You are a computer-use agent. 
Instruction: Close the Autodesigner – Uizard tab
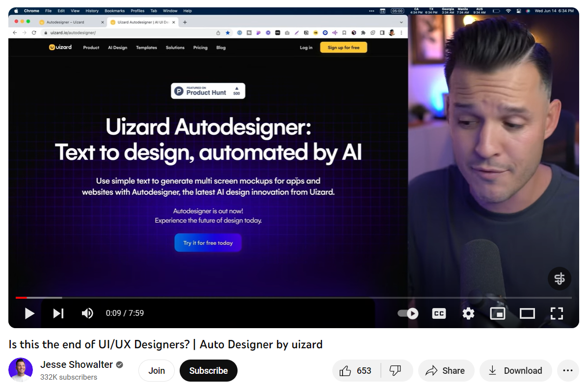tap(103, 22)
